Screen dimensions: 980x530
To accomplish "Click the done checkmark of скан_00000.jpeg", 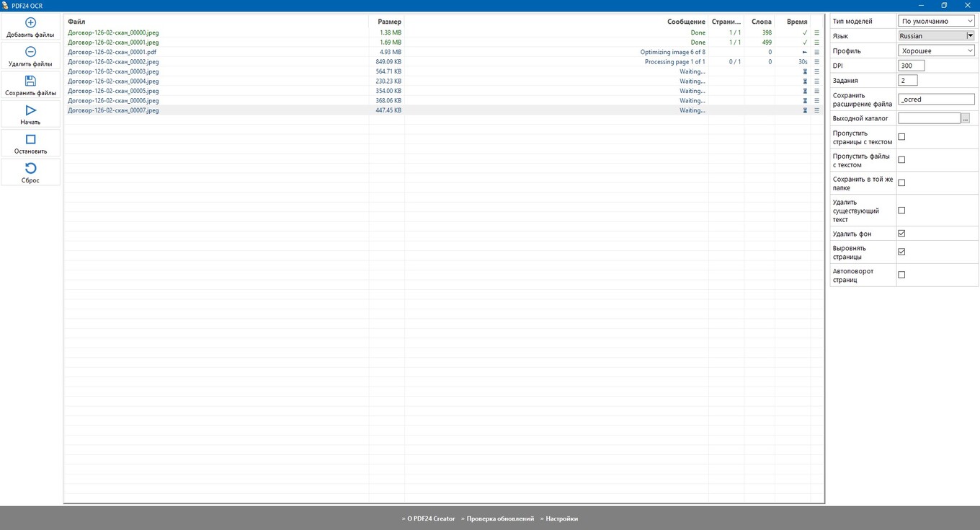I will [x=805, y=32].
